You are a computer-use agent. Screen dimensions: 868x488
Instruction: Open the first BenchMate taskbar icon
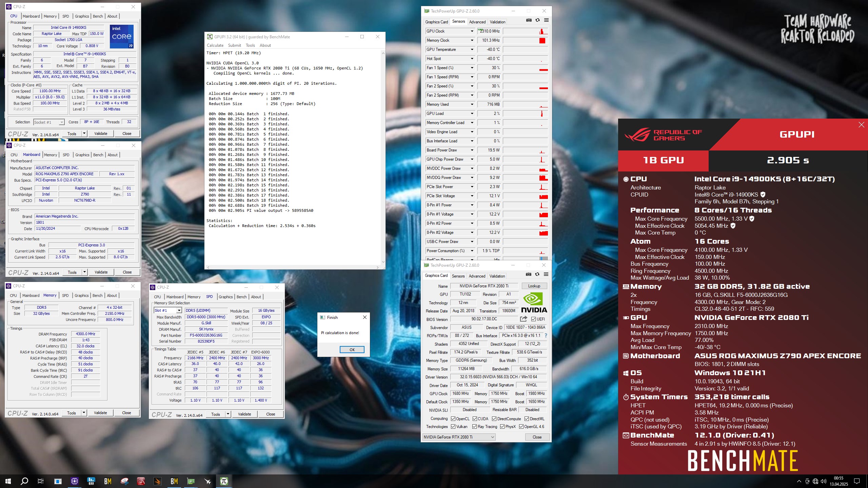[x=108, y=481]
